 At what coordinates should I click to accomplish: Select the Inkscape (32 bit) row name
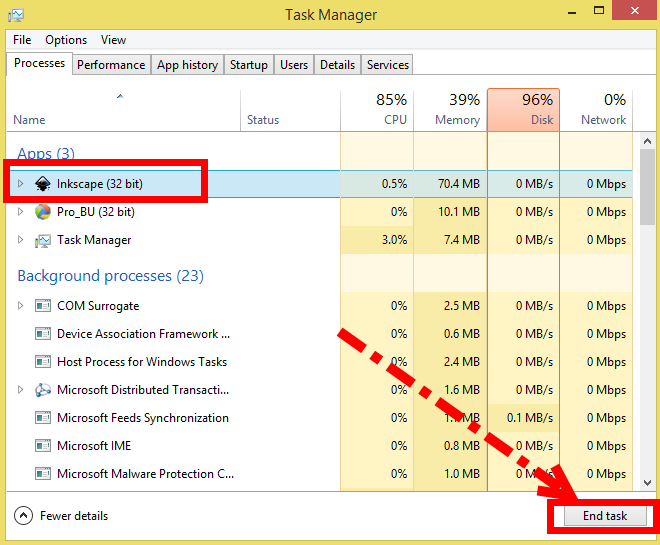[x=100, y=184]
